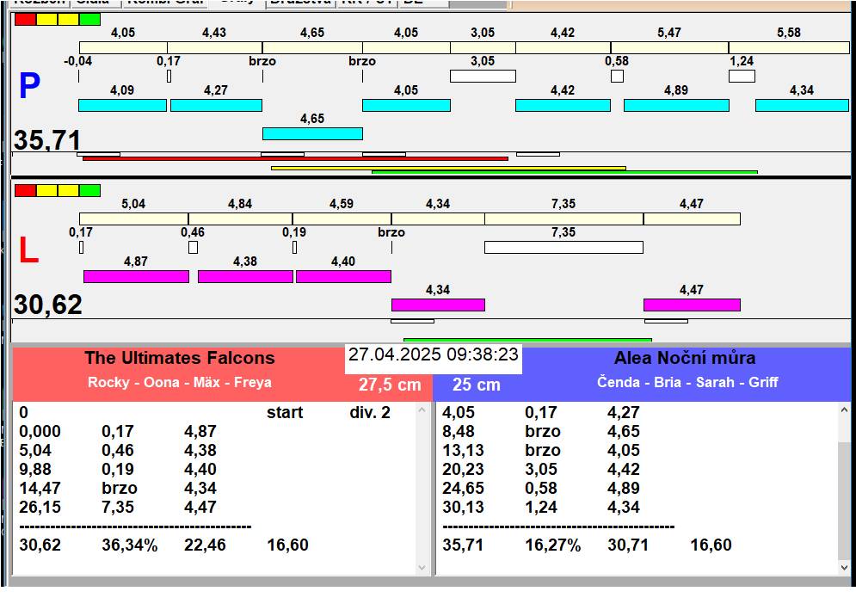Click the white 3,05 changeover bar in lane P
This screenshot has width=856, height=616.
(x=483, y=76)
